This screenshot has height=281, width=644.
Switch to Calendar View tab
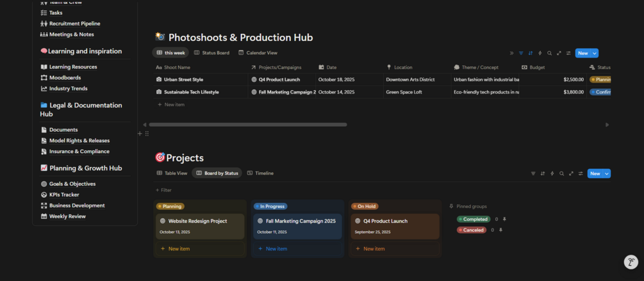click(x=258, y=53)
